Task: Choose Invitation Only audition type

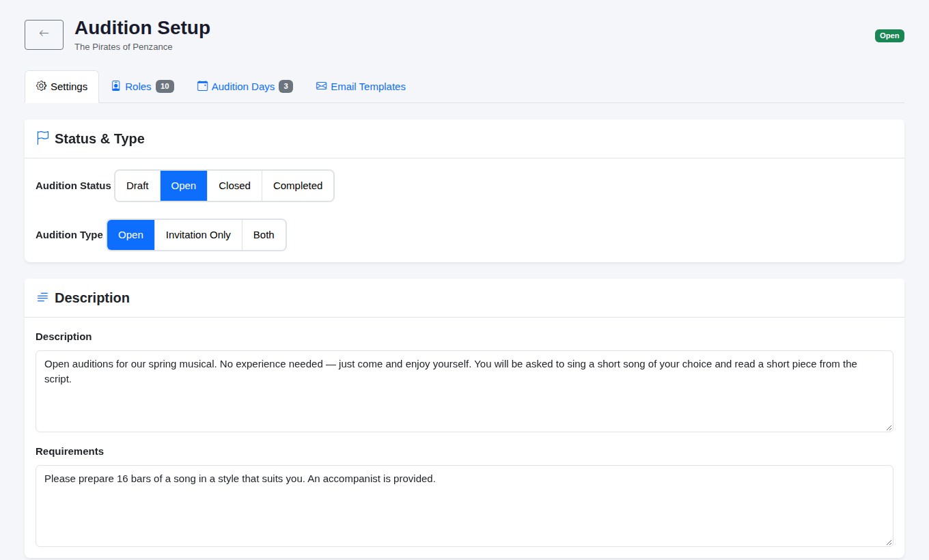Action: 198,235
